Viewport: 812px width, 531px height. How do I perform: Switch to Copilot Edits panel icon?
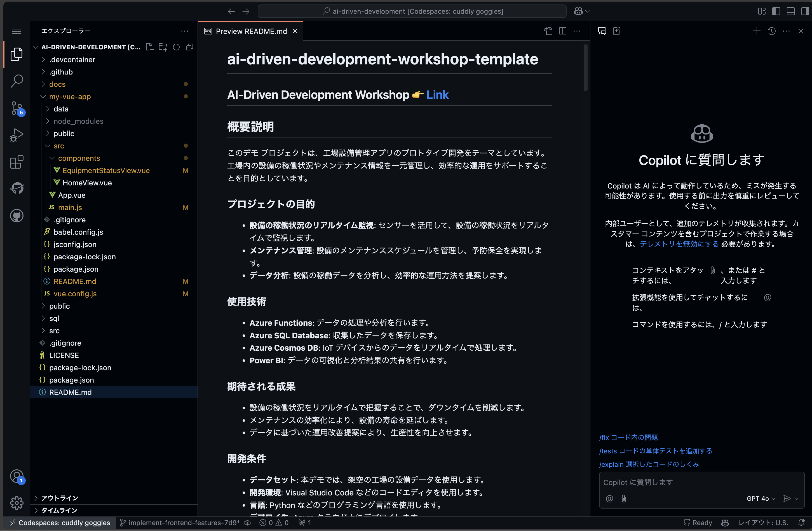tap(617, 31)
